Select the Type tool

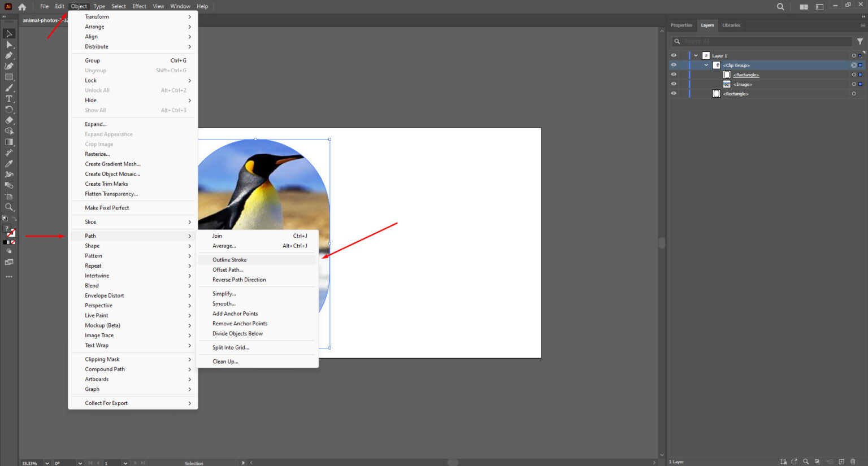(x=9, y=98)
